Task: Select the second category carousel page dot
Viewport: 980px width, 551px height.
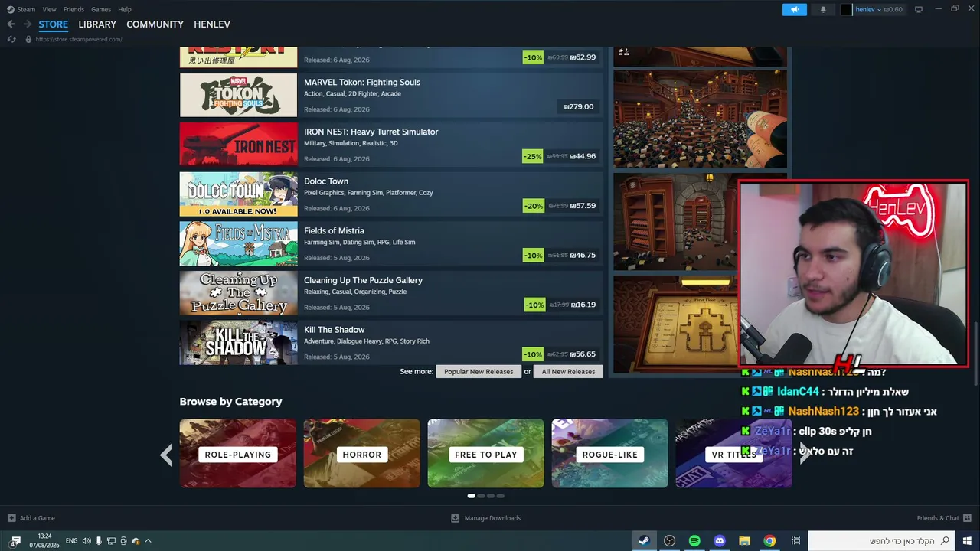Action: (x=481, y=496)
